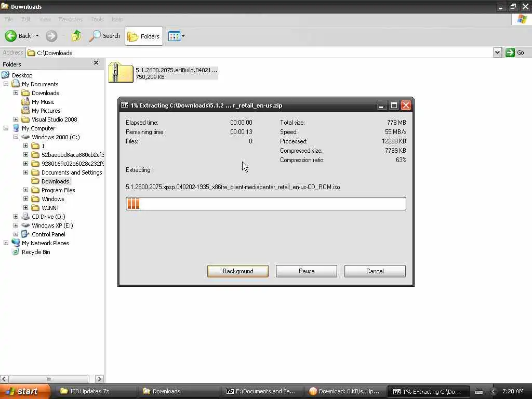
Task: Open the Help menu
Action: click(x=117, y=19)
